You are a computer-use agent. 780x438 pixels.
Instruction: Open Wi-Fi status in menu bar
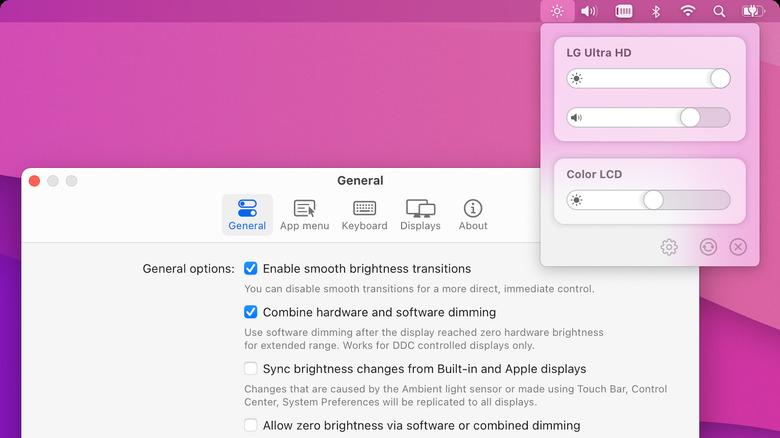coord(687,11)
